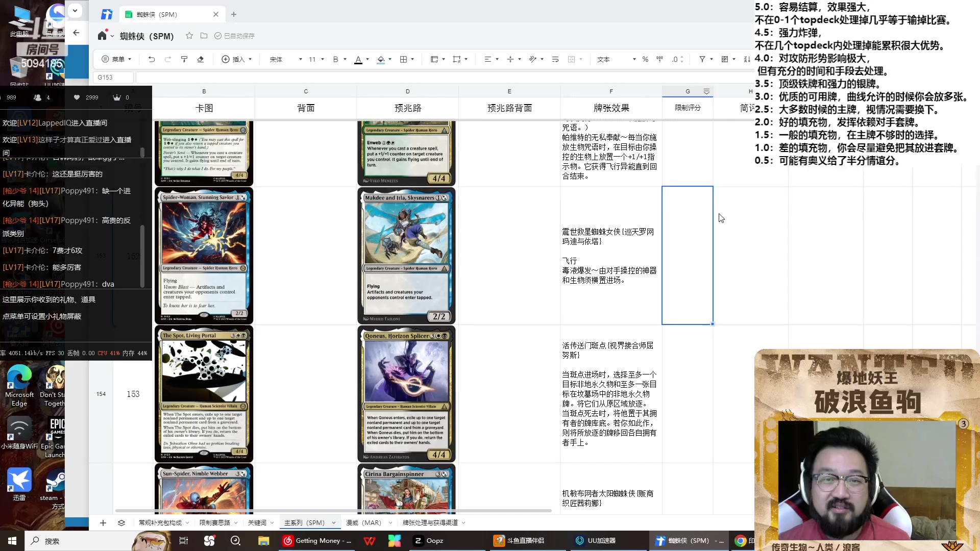Open the filter funnel icon
Viewport: 980px width, 551px height.
click(x=702, y=59)
